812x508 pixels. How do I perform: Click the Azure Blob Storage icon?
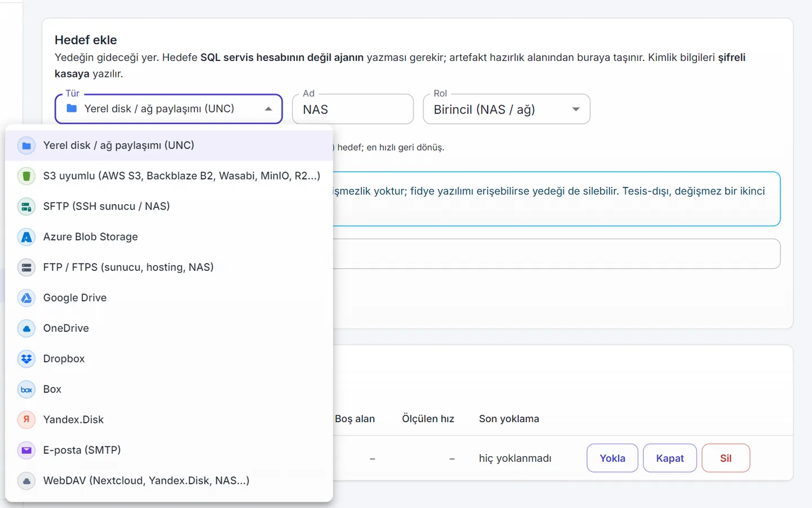(x=27, y=237)
